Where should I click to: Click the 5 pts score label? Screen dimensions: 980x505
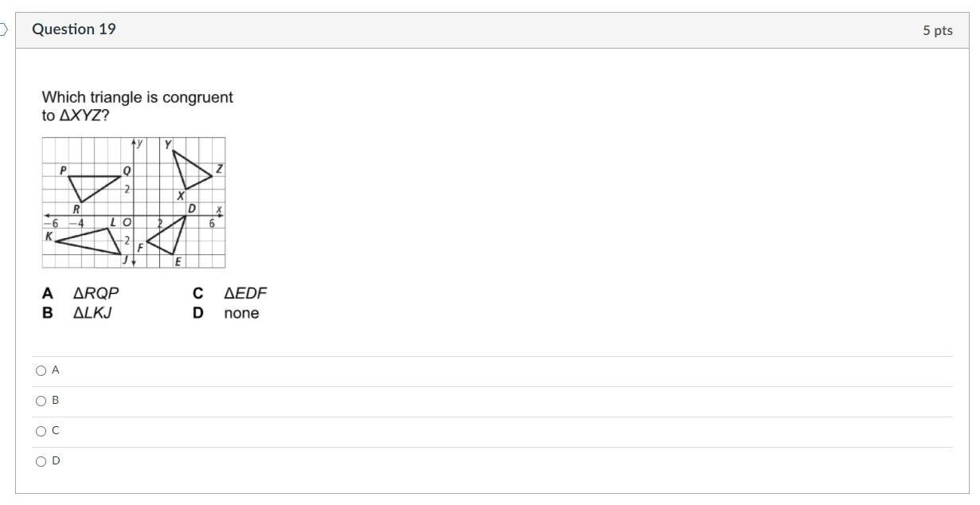[937, 30]
